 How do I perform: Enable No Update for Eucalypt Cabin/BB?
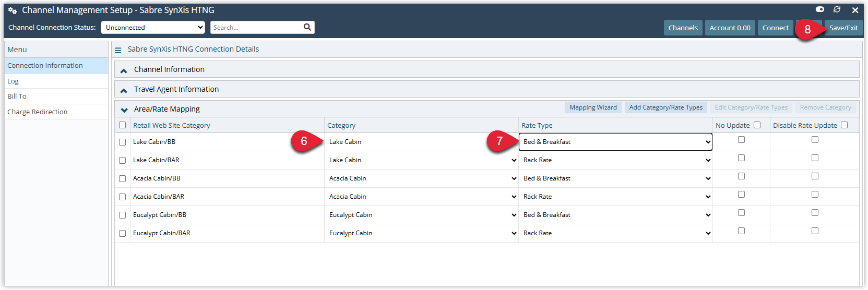tap(741, 213)
